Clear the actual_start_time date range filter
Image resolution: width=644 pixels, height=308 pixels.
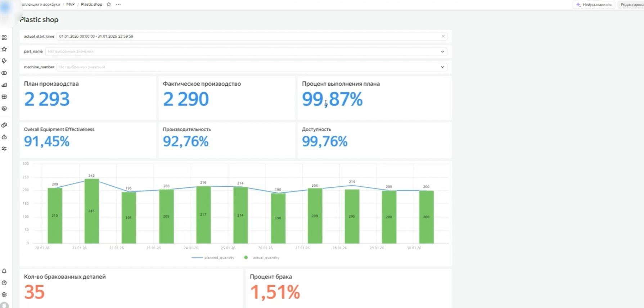(x=443, y=36)
